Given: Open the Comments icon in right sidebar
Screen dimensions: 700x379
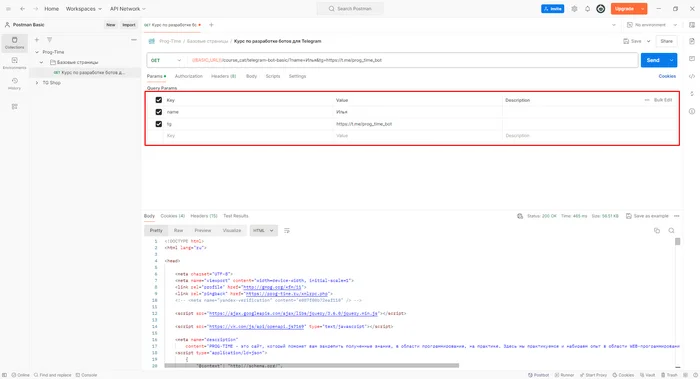Looking at the screenshot, I should tap(692, 58).
